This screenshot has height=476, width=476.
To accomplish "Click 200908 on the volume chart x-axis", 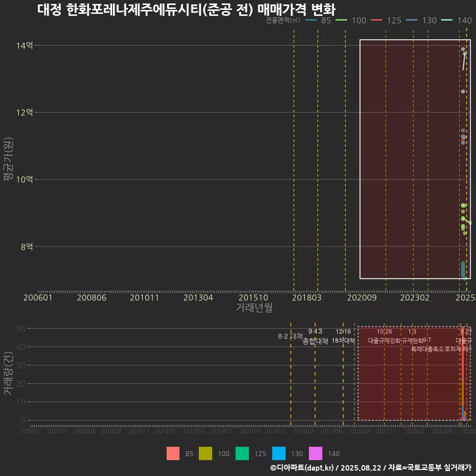I will 111,431.
